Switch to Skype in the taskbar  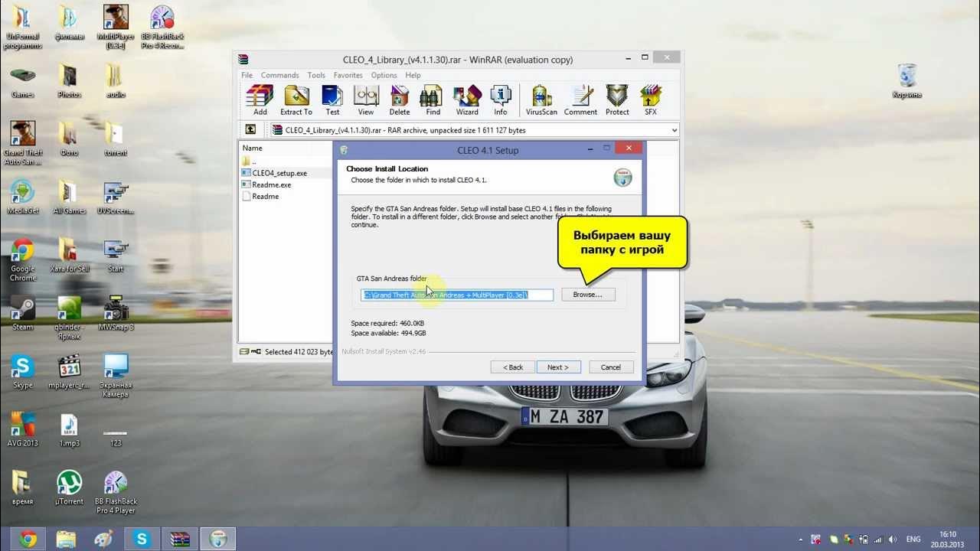142,539
